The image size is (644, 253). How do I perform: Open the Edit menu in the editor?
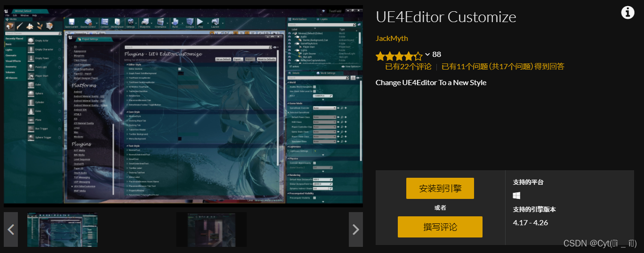[15, 16]
